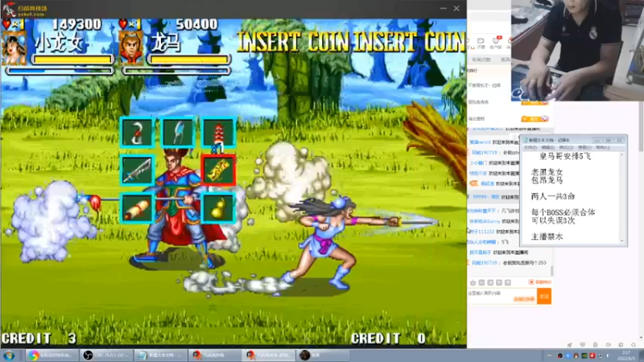Open the Notepad File menu
This screenshot has width=644, height=362.
tap(530, 147)
